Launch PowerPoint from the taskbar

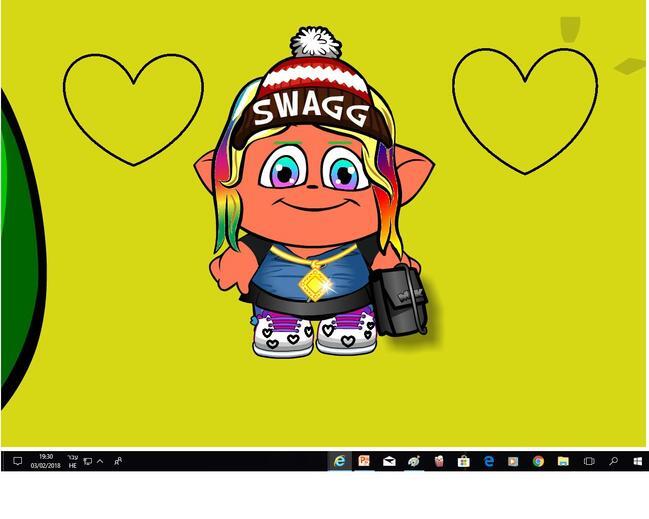365,461
